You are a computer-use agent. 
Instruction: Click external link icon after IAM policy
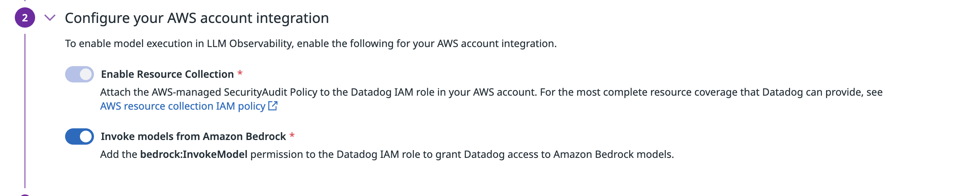coord(273,106)
